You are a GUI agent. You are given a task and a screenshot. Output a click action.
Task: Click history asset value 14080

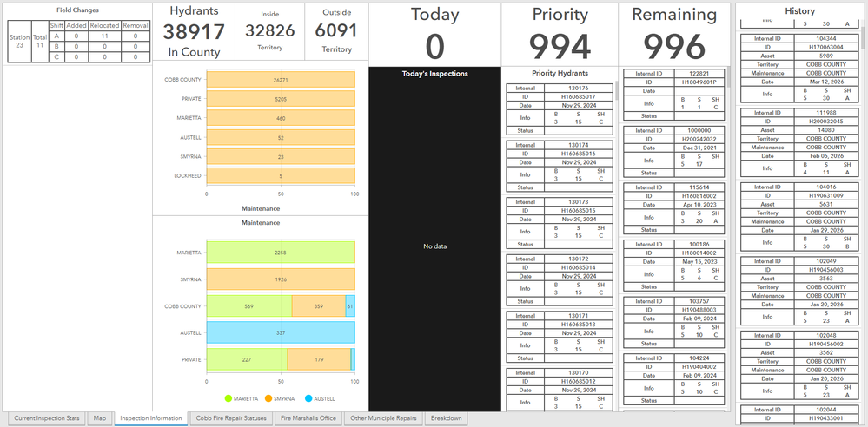825,130
